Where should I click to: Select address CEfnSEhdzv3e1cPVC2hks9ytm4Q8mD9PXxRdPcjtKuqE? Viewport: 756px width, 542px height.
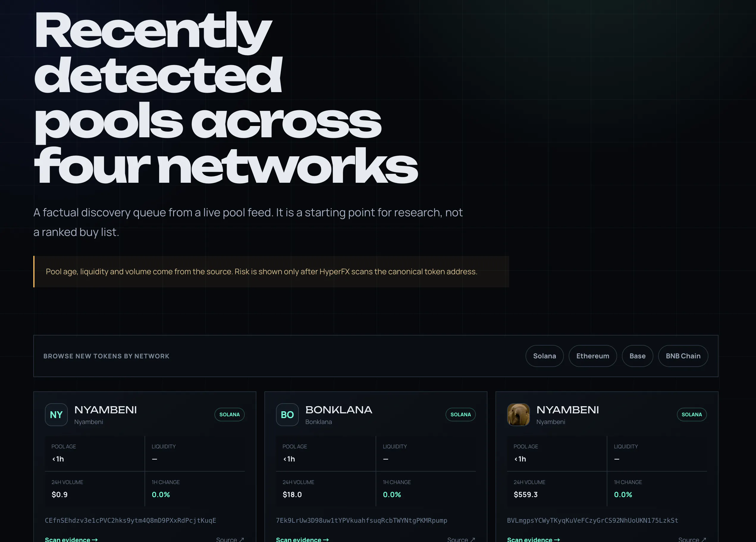(130, 520)
